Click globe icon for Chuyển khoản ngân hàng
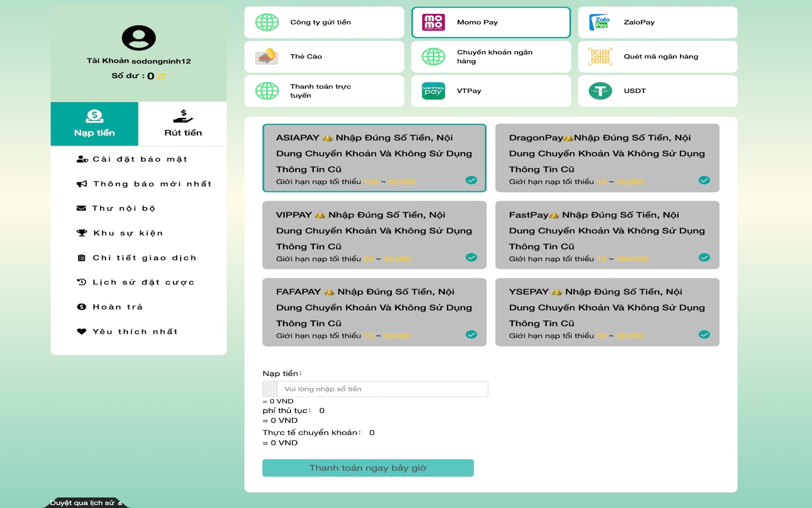This screenshot has width=812, height=508. coord(433,56)
